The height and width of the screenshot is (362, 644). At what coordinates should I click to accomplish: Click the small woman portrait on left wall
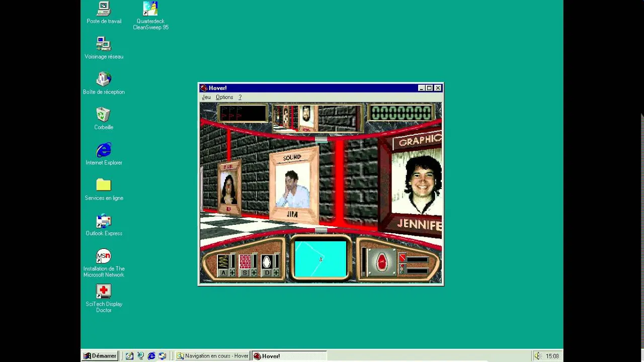(x=229, y=187)
